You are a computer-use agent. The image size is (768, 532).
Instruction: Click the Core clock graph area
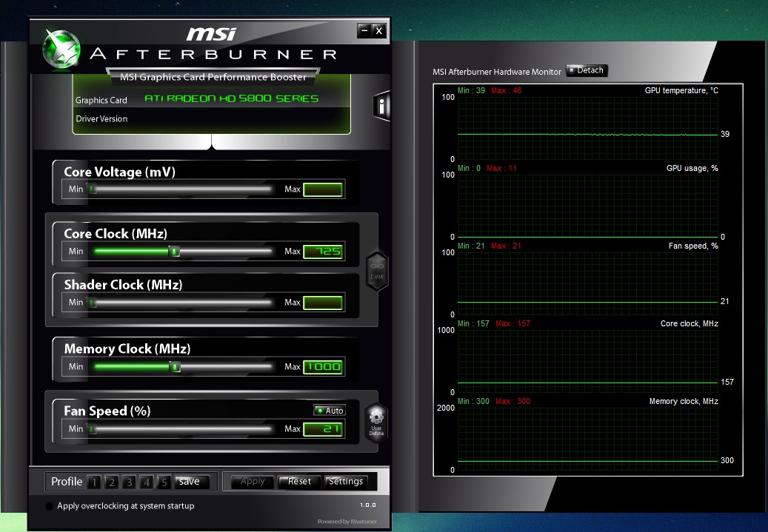[588, 362]
